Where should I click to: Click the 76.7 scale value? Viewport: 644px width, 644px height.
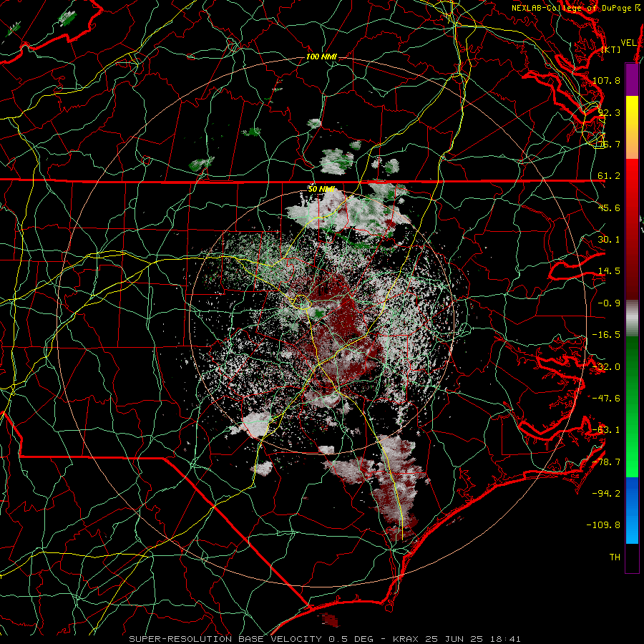[609, 144]
